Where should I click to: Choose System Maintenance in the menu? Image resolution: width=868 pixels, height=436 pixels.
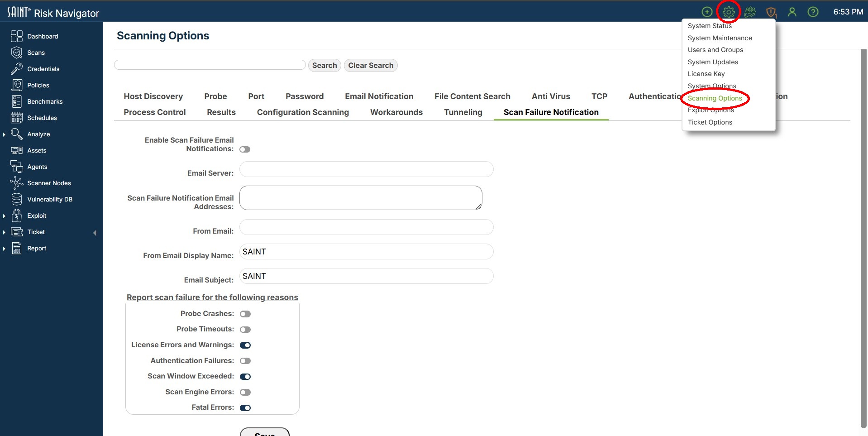coord(720,38)
